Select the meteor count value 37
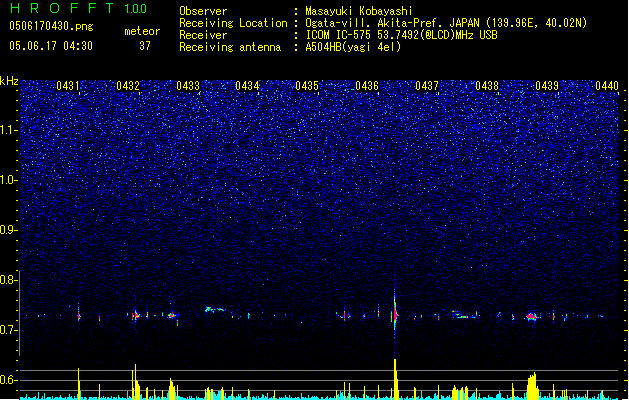The image size is (629, 400). pos(145,46)
